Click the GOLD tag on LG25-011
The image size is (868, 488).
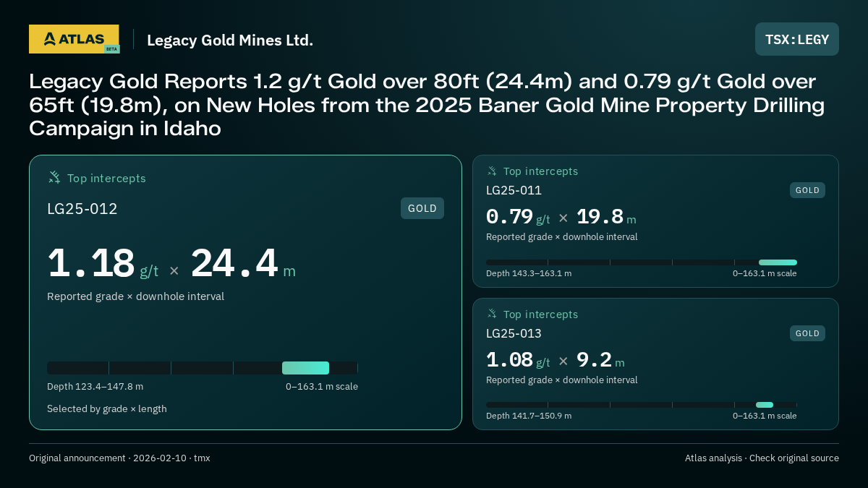click(807, 190)
